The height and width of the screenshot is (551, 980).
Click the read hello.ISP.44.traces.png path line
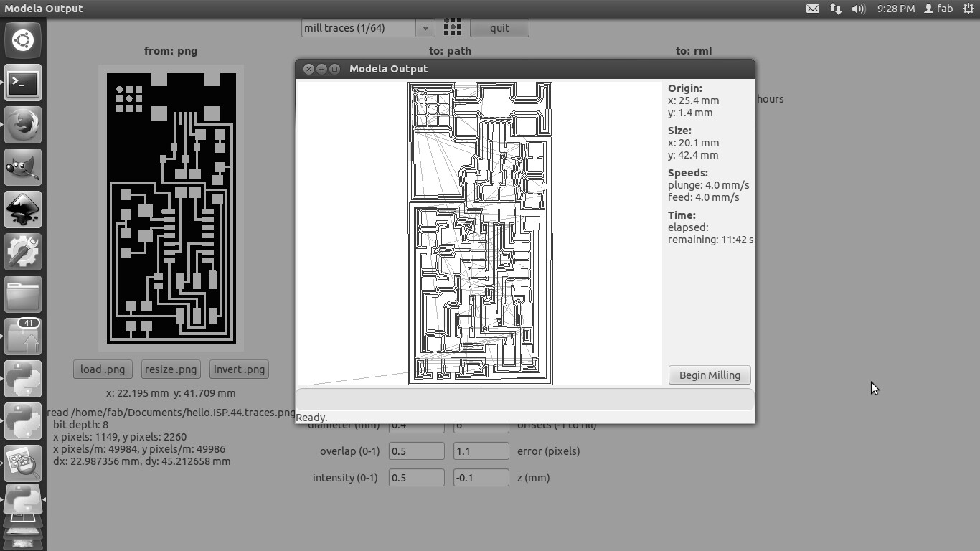click(x=171, y=413)
